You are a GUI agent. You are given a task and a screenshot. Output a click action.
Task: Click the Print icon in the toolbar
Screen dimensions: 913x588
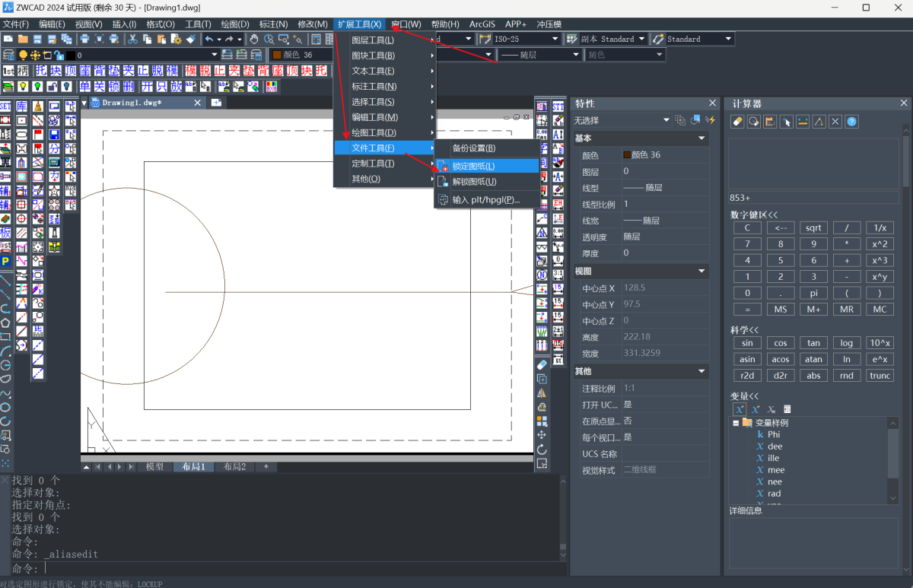84,39
